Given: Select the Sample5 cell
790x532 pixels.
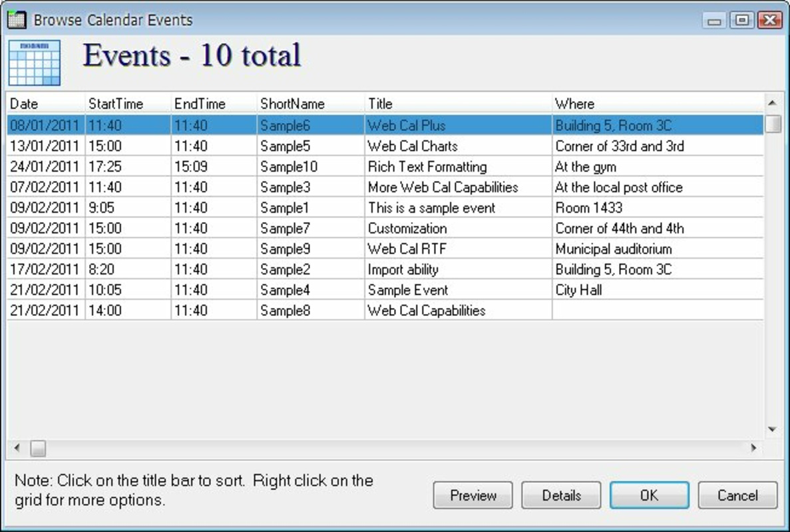Looking at the screenshot, I should [310, 146].
